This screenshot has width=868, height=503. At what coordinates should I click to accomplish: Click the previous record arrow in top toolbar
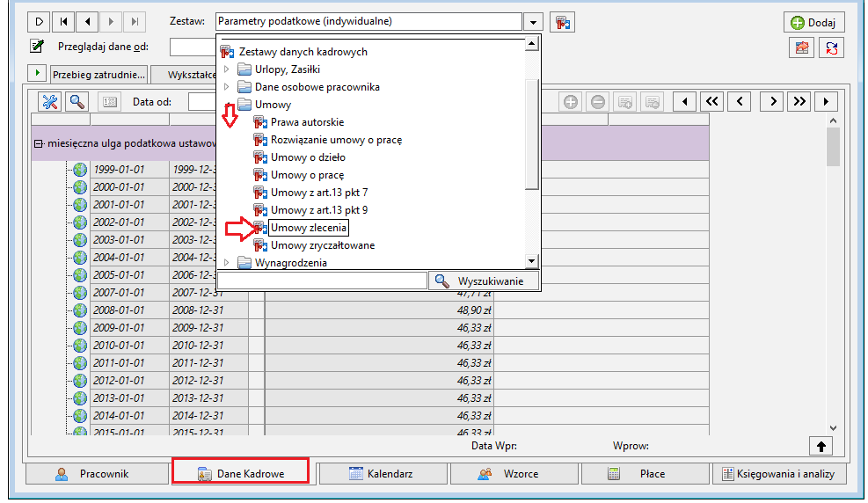87,22
